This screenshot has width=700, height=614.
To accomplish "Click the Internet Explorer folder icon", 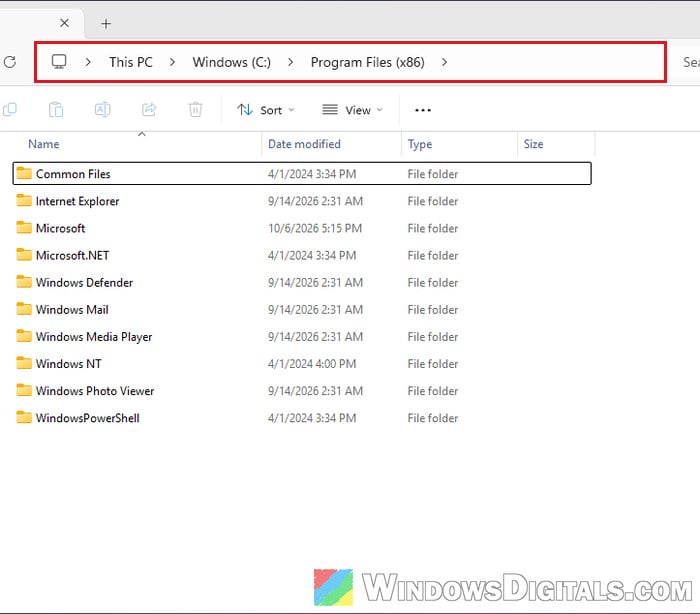I will tap(24, 200).
